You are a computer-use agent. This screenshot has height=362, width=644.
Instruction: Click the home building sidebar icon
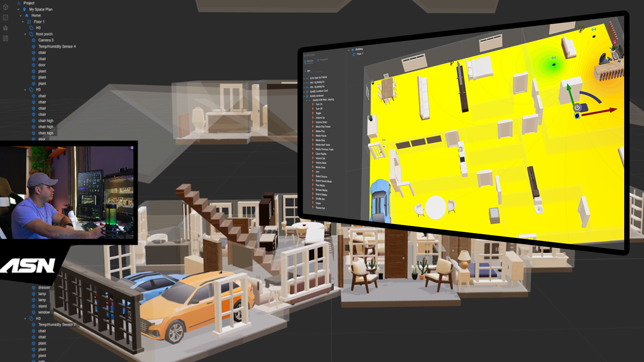pos(5,28)
